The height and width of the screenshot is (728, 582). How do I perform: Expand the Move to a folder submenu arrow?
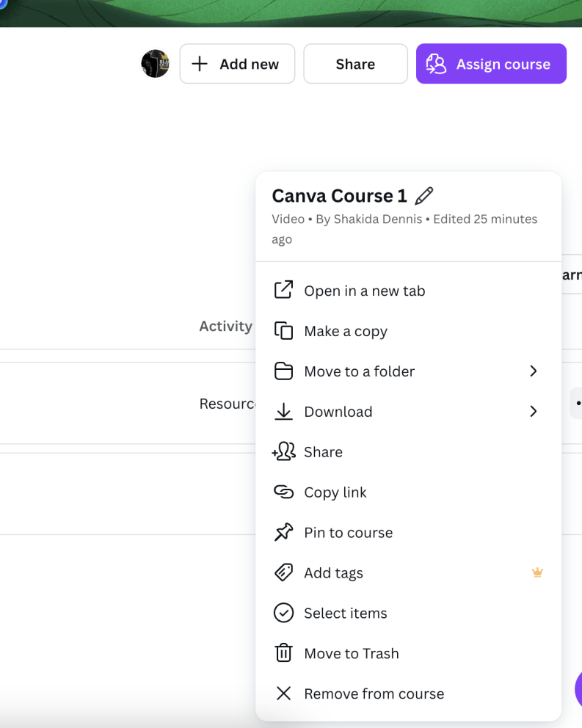click(534, 371)
